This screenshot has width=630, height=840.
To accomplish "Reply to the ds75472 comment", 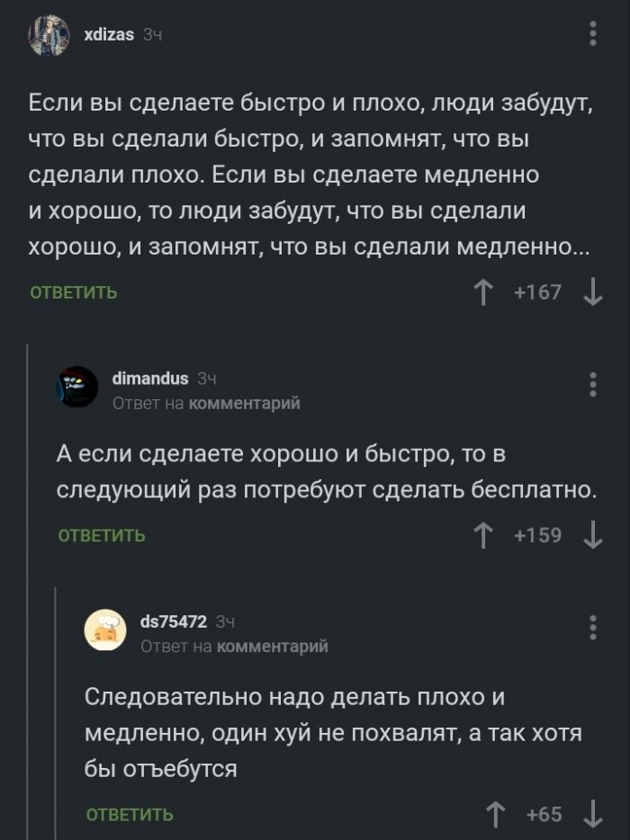I will [130, 816].
